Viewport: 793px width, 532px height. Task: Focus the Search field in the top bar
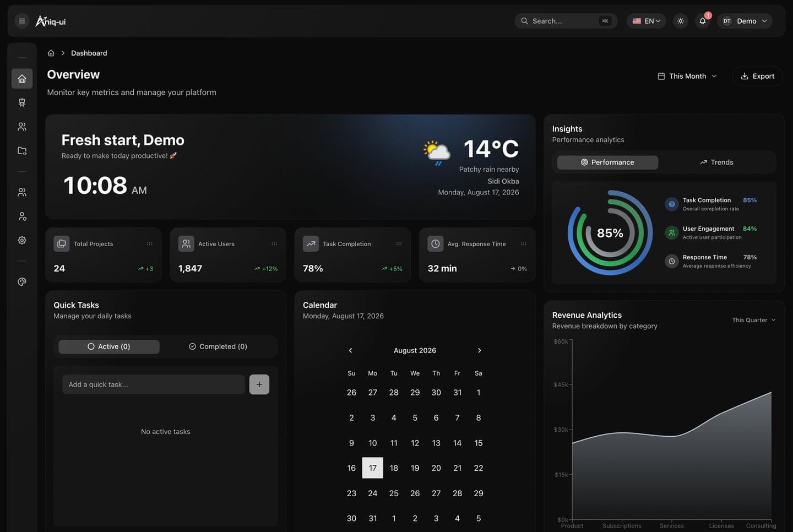(x=566, y=21)
